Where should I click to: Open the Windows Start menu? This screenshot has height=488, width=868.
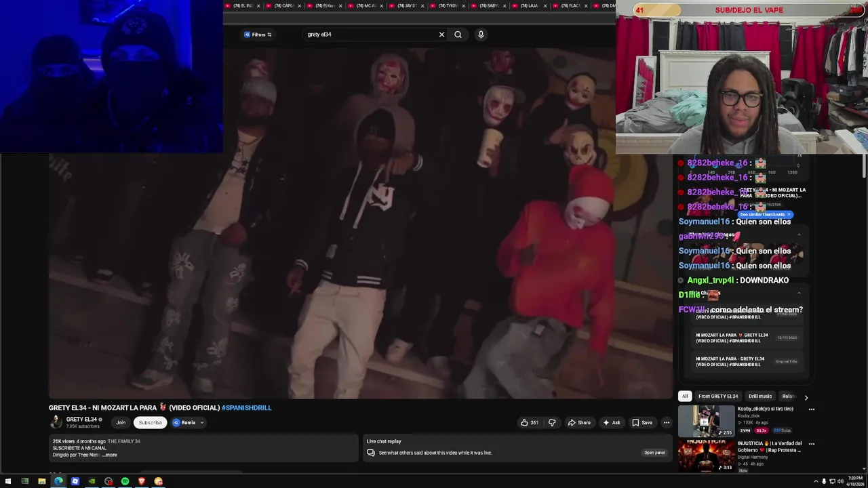(7, 481)
